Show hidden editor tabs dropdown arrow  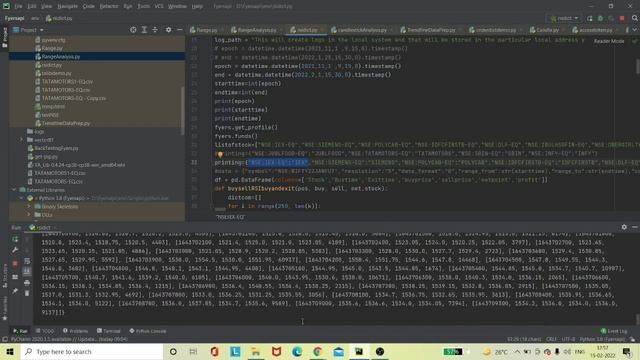coord(635,30)
